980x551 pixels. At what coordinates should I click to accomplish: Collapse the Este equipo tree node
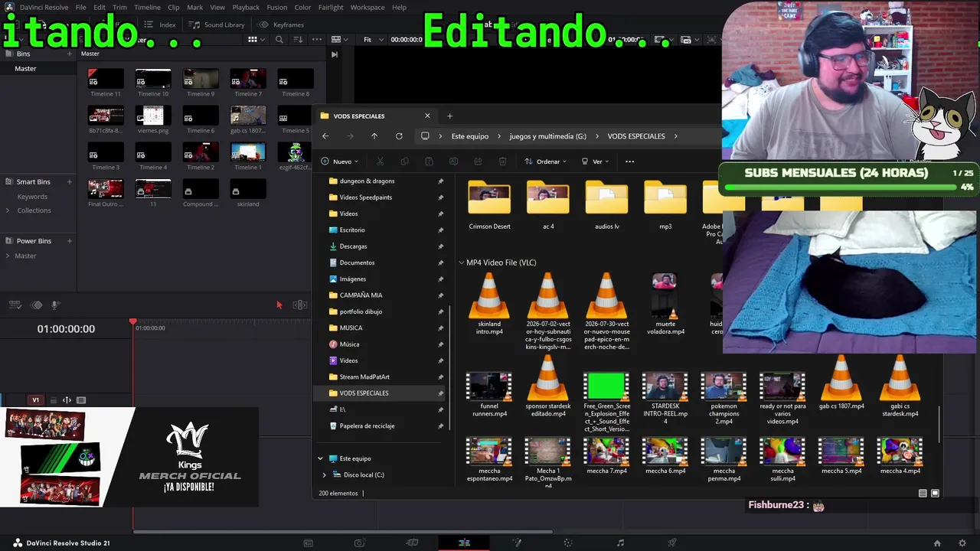(x=320, y=458)
